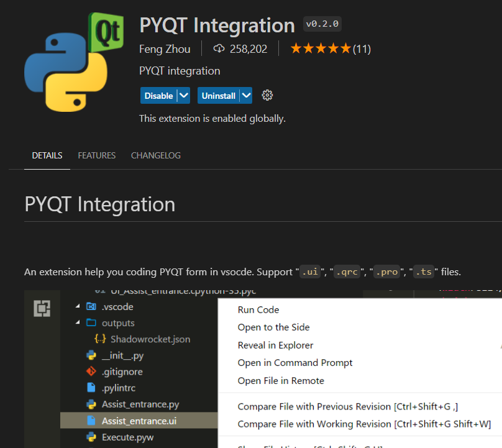Click the JSON icon beside Shadowrocket.json
This screenshot has height=448, width=502.
click(100, 339)
